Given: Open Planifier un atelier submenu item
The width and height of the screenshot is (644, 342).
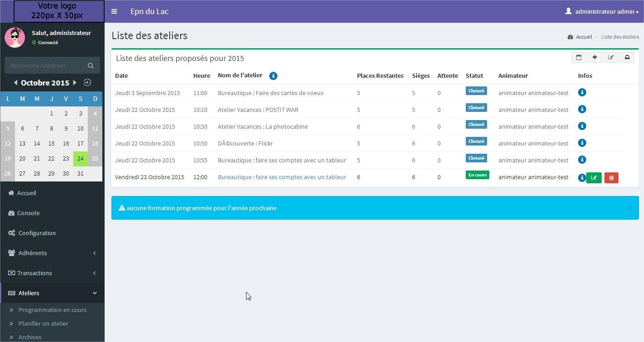Looking at the screenshot, I should click(x=43, y=323).
